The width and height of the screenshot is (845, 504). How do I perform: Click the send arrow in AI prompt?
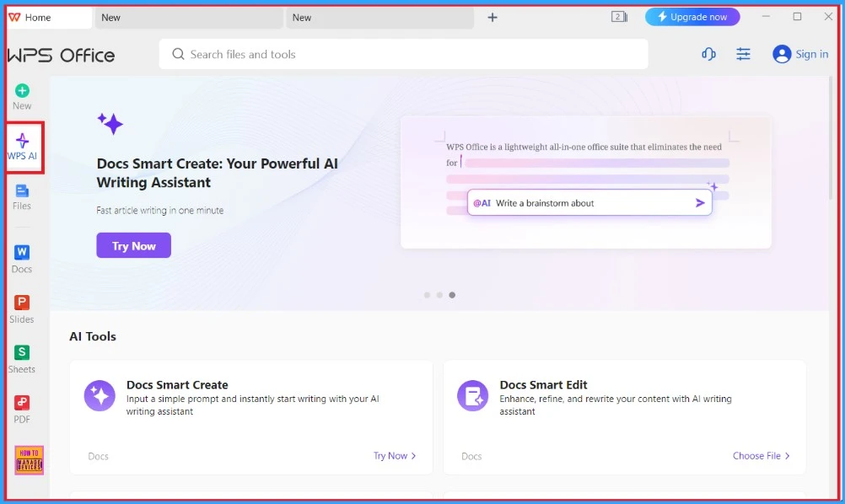[x=699, y=203]
